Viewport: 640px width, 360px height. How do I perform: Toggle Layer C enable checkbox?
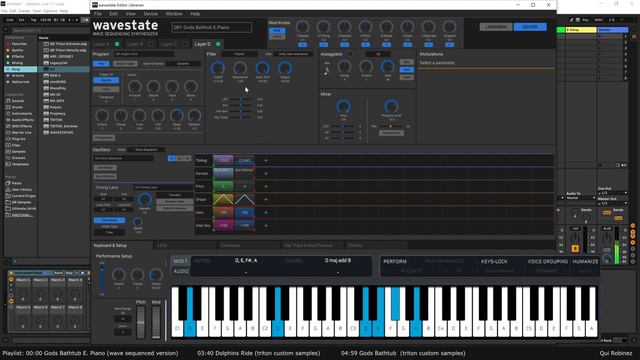[x=184, y=44]
